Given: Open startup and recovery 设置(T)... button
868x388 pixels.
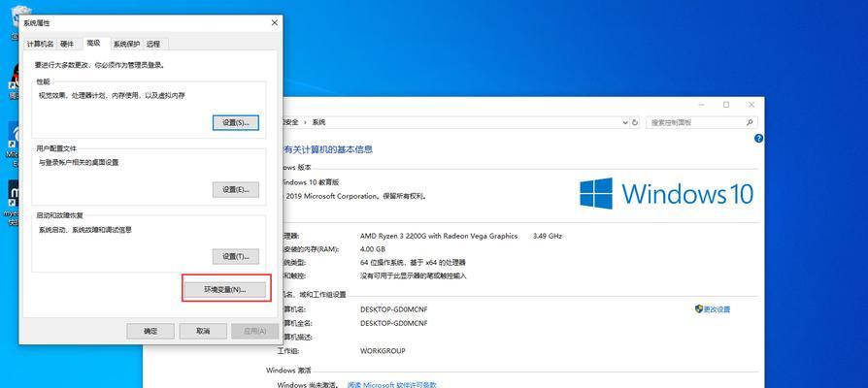Looking at the screenshot, I should tap(235, 256).
